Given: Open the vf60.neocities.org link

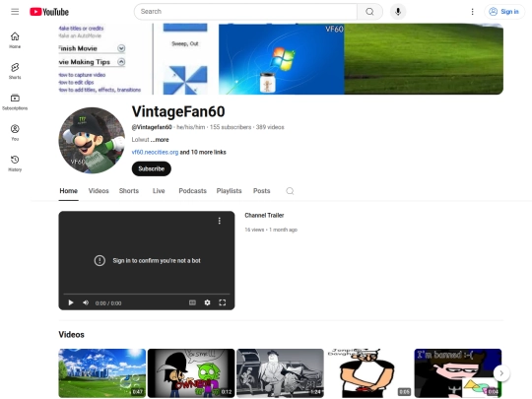Looking at the screenshot, I should (x=155, y=153).
